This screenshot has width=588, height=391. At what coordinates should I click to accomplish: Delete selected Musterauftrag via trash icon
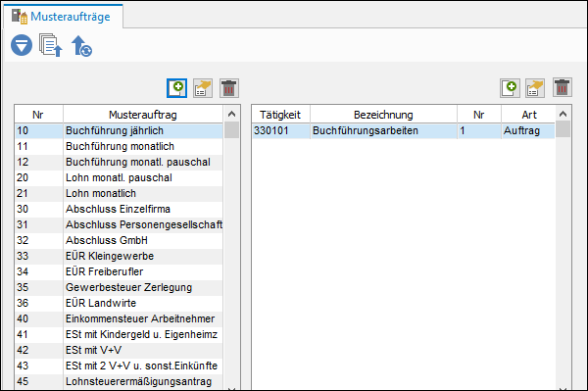pos(229,88)
